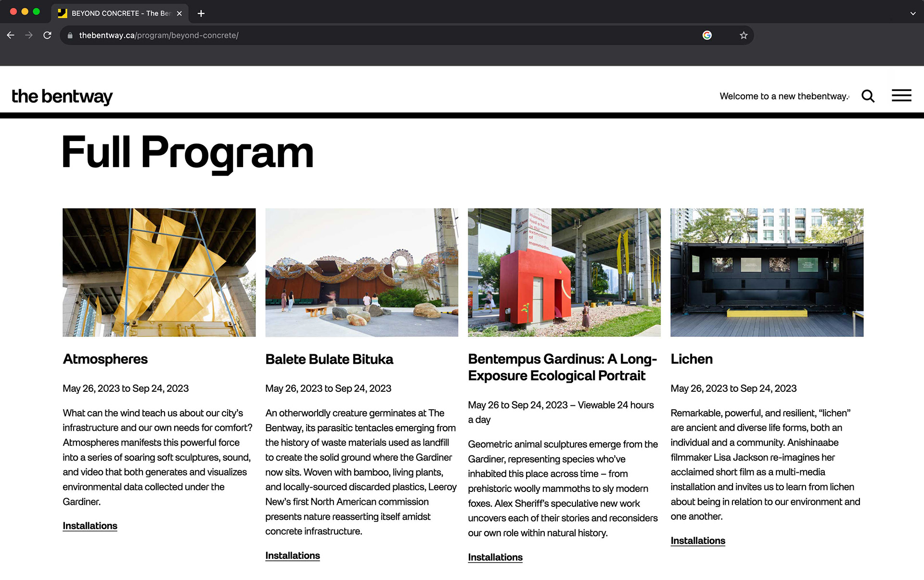924x580 pixels.
Task: Open the Lichen title link
Action: pos(692,359)
